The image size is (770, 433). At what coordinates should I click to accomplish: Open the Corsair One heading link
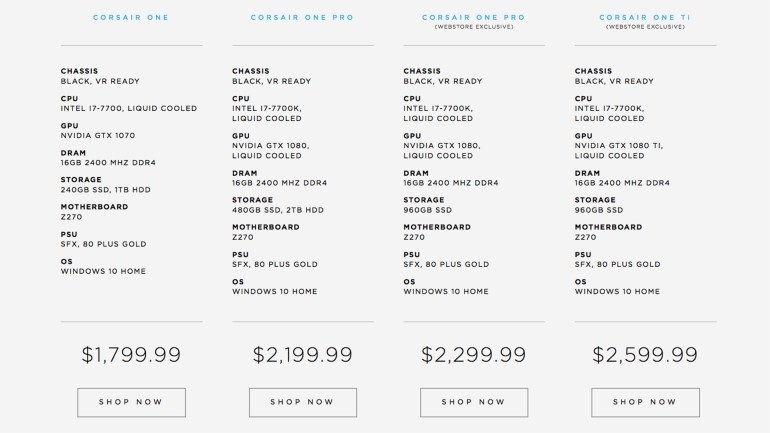click(x=131, y=18)
